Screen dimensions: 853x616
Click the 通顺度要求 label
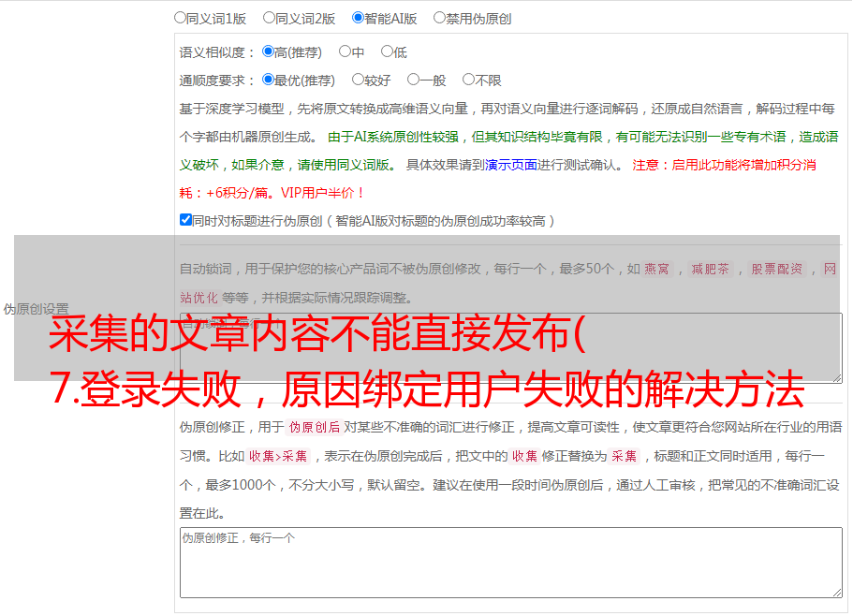pos(213,81)
